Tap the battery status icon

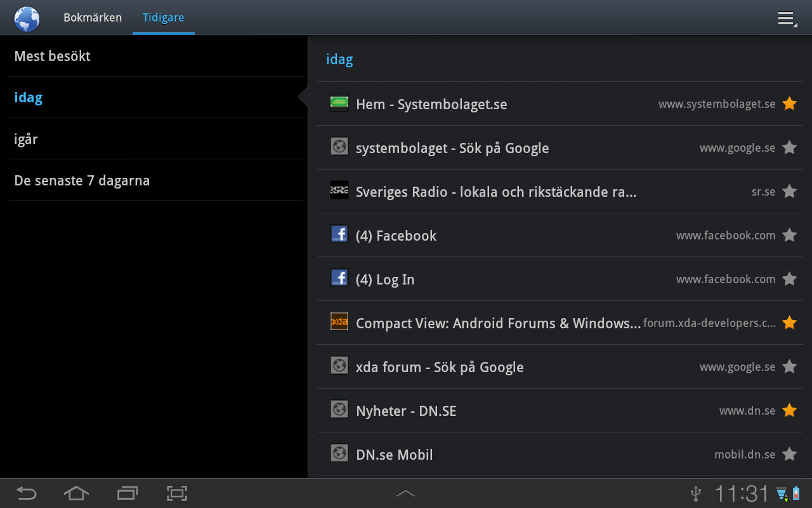click(796, 493)
